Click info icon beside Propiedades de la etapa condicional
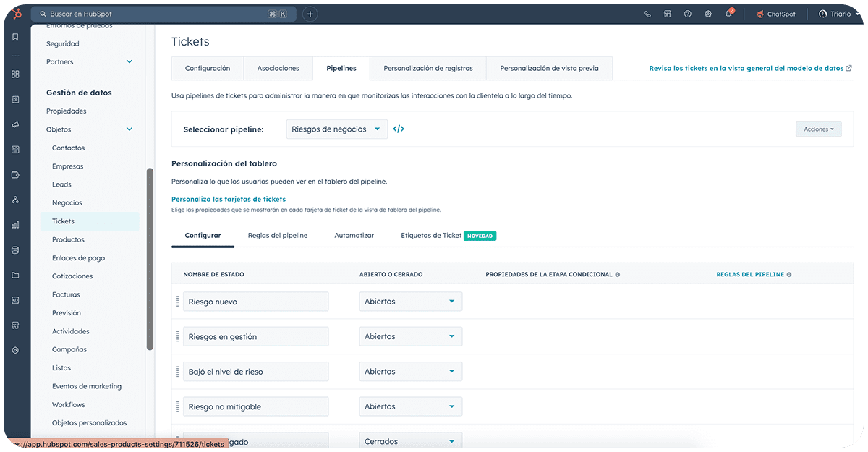Image resolution: width=868 pixels, height=452 pixels. pyautogui.click(x=617, y=275)
